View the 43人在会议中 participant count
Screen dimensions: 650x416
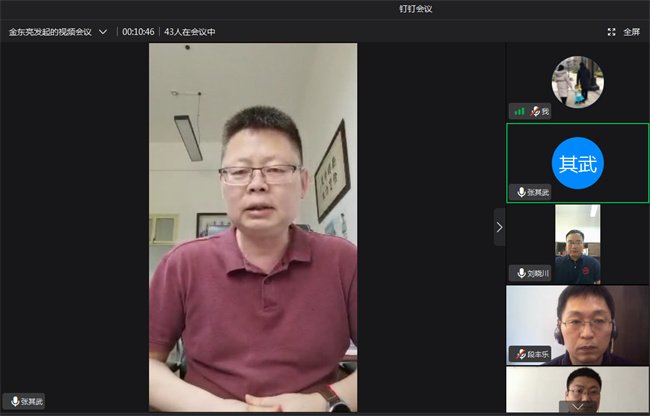click(190, 32)
